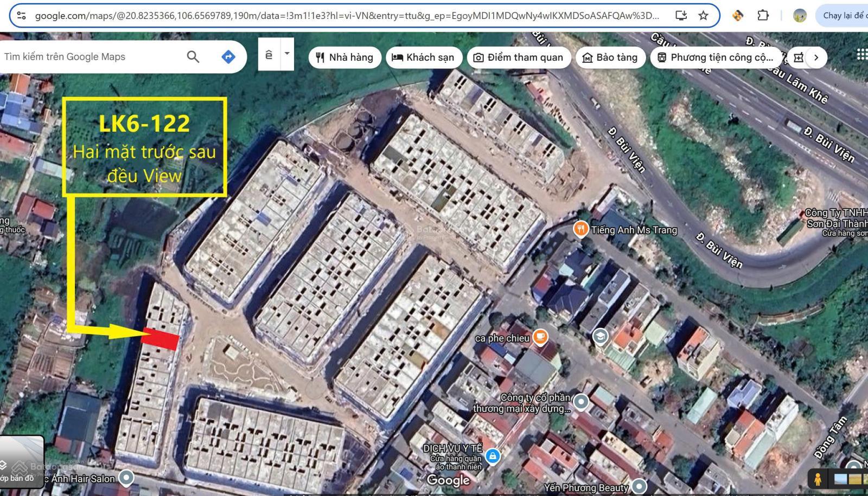This screenshot has height=496, width=868.
Task: Click the Maps search magnifier icon
Action: (x=193, y=57)
